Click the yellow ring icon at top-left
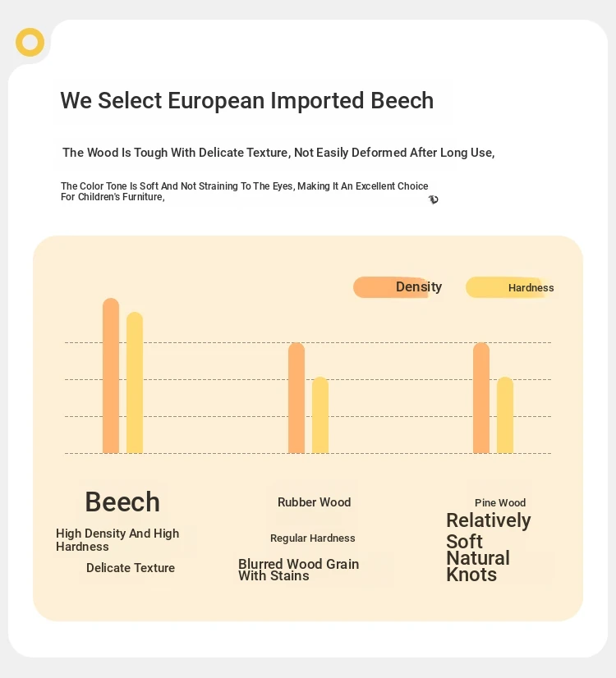Screen dimensions: 616x678 click(x=30, y=43)
